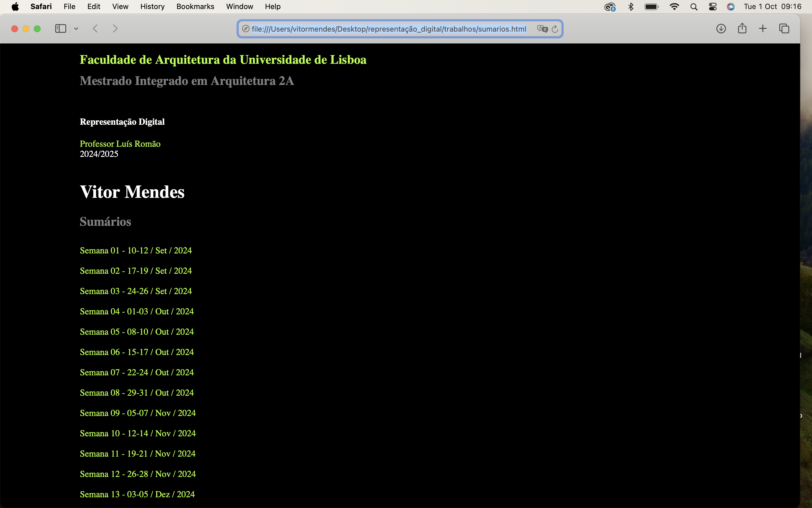The height and width of the screenshot is (508, 812).
Task: Open the Edit menu
Action: 94,7
